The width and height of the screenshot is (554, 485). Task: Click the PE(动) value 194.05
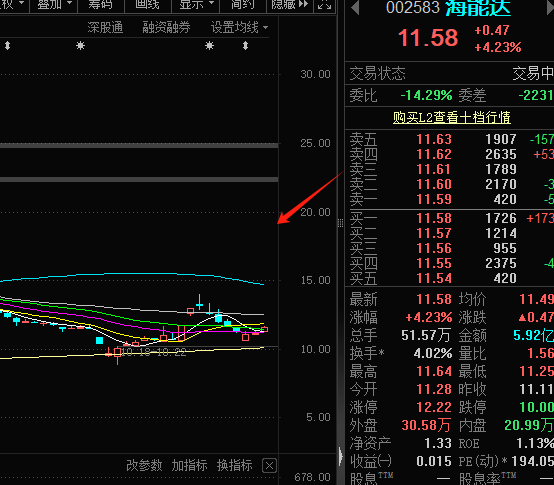pyautogui.click(x=532, y=461)
